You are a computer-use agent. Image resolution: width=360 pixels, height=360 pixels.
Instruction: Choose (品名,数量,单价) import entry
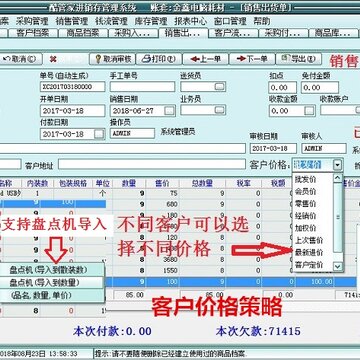pyautogui.click(x=53, y=295)
